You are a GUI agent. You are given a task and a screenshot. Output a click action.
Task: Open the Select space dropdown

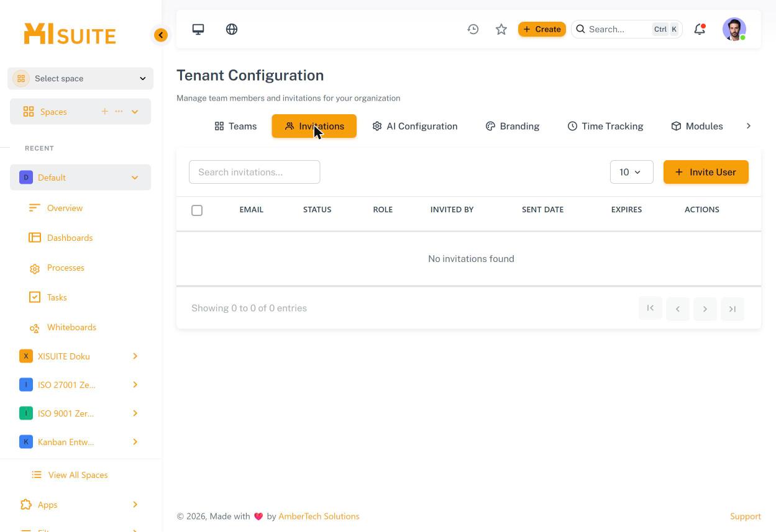click(81, 79)
